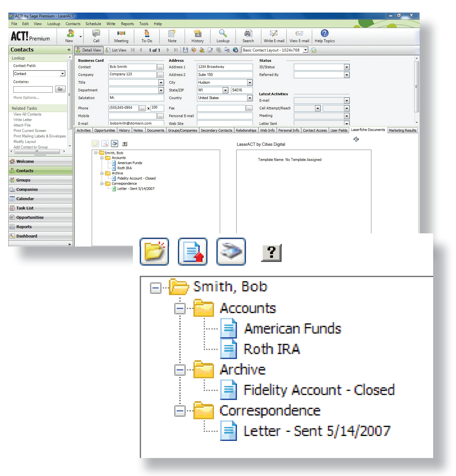Click the edit notepad icon in view toolbar
The image size is (456, 476).
coord(210,50)
